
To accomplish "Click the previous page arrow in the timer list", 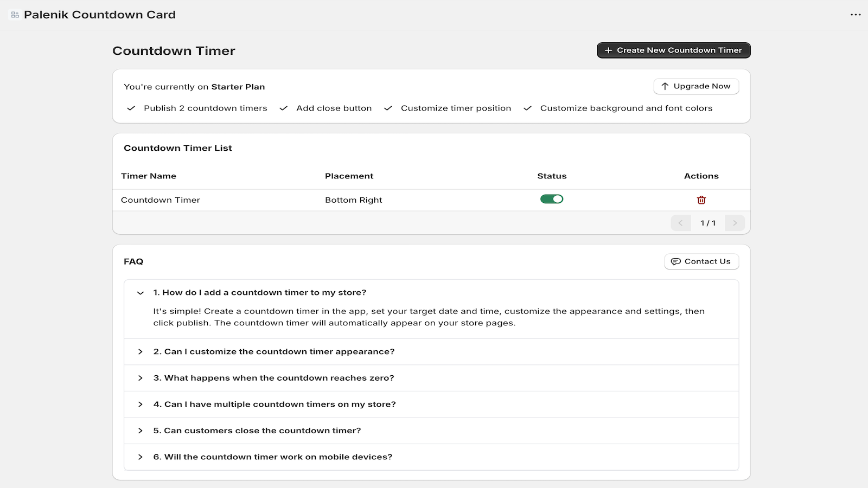I will 681,222.
